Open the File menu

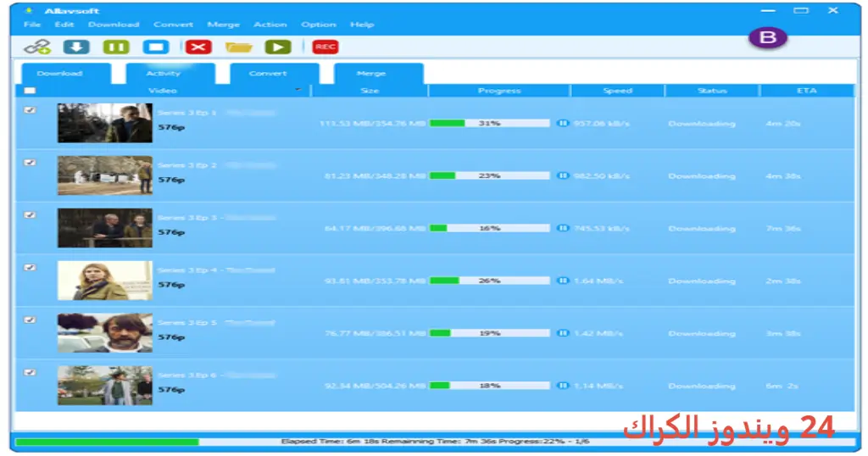32,25
